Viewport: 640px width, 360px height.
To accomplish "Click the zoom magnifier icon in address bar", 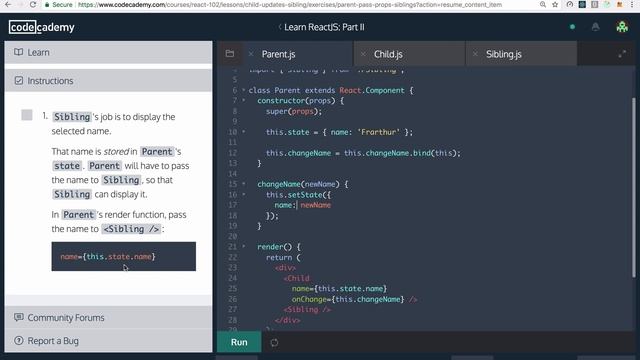I will (542, 4).
